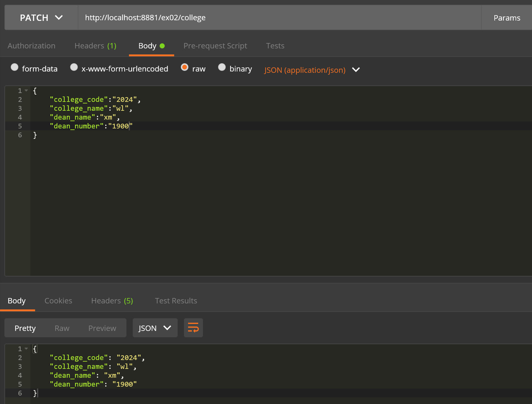This screenshot has width=532, height=404.
Task: Open the PATCH method dropdown
Action: coord(41,18)
